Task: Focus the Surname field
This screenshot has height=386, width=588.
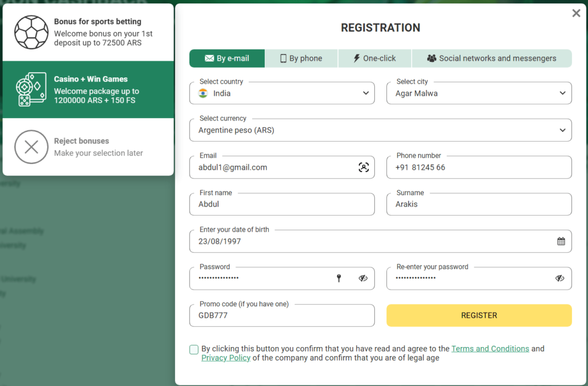Action: tap(479, 204)
